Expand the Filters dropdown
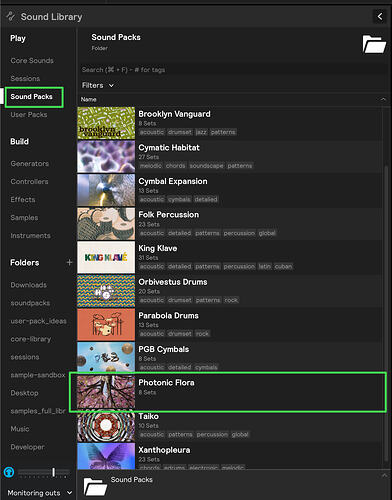Screen dimensions: 392x500 pos(98,85)
